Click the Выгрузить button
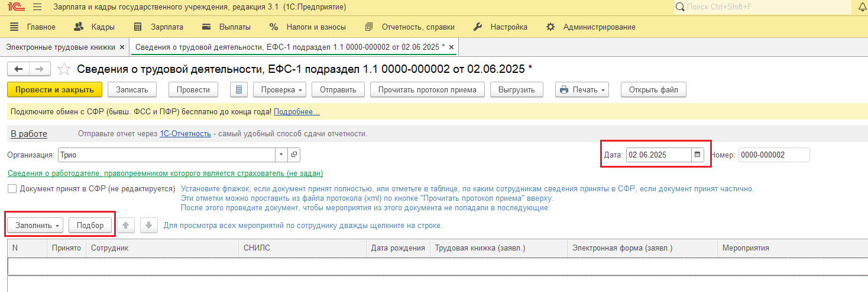 point(517,90)
